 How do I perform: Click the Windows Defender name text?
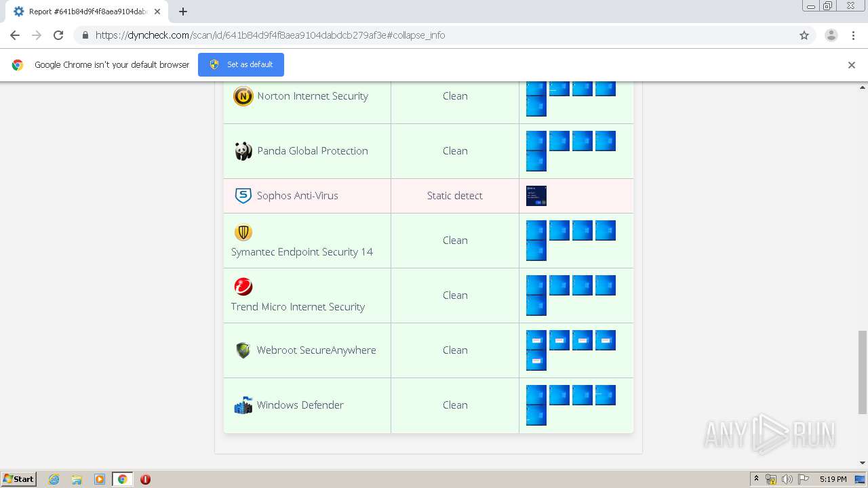(x=300, y=405)
